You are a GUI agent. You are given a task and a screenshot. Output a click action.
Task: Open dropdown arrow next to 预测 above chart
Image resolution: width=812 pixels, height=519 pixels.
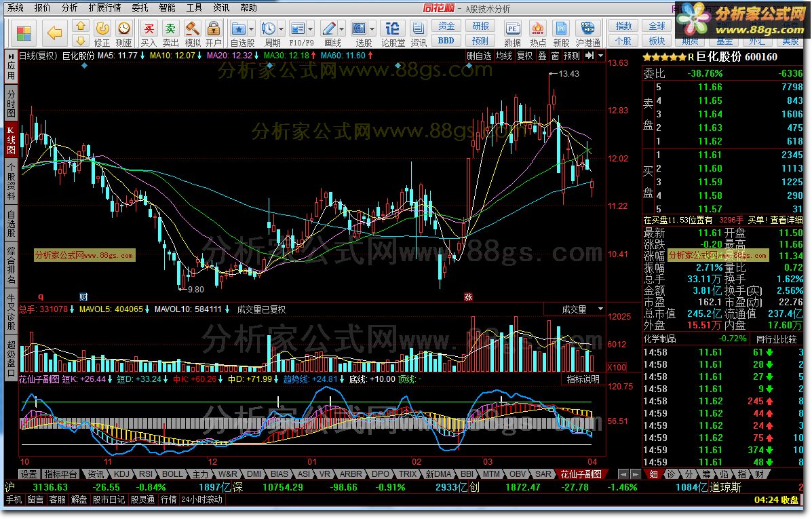click(601, 56)
